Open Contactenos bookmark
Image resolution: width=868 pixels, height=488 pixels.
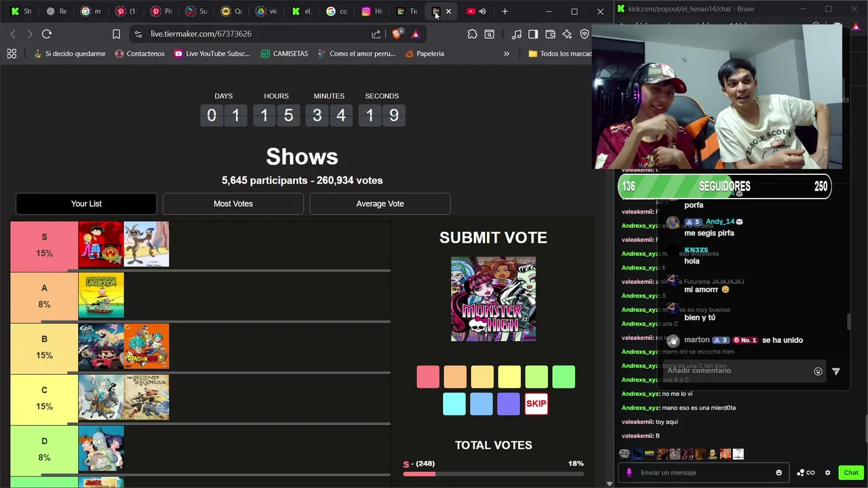click(139, 54)
